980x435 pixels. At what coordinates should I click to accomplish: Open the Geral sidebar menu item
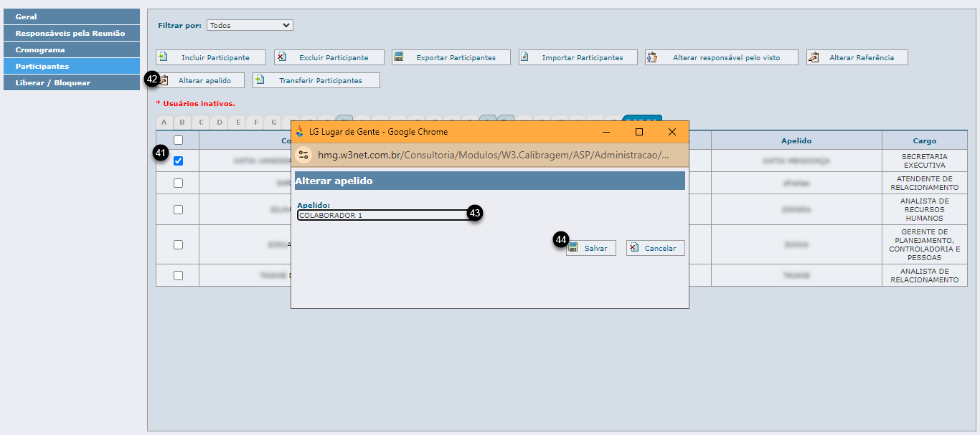(x=70, y=16)
